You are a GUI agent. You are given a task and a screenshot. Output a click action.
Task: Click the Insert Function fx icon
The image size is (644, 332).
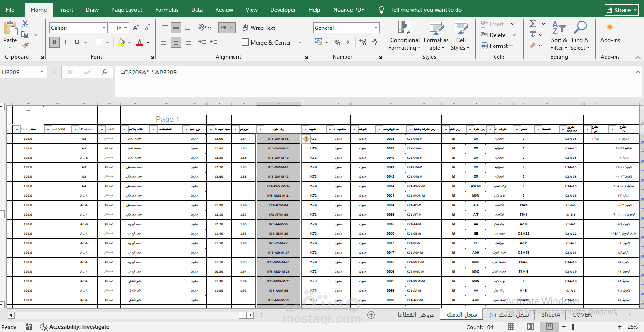104,73
